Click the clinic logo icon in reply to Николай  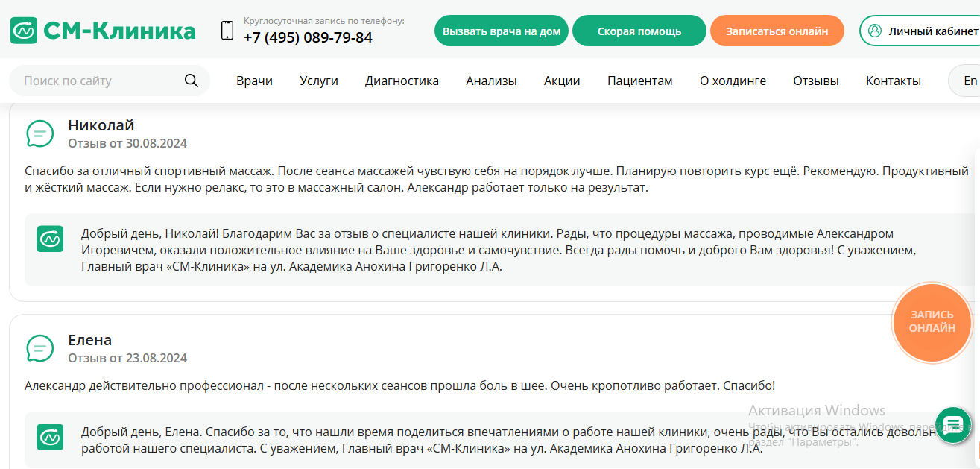pyautogui.click(x=50, y=239)
